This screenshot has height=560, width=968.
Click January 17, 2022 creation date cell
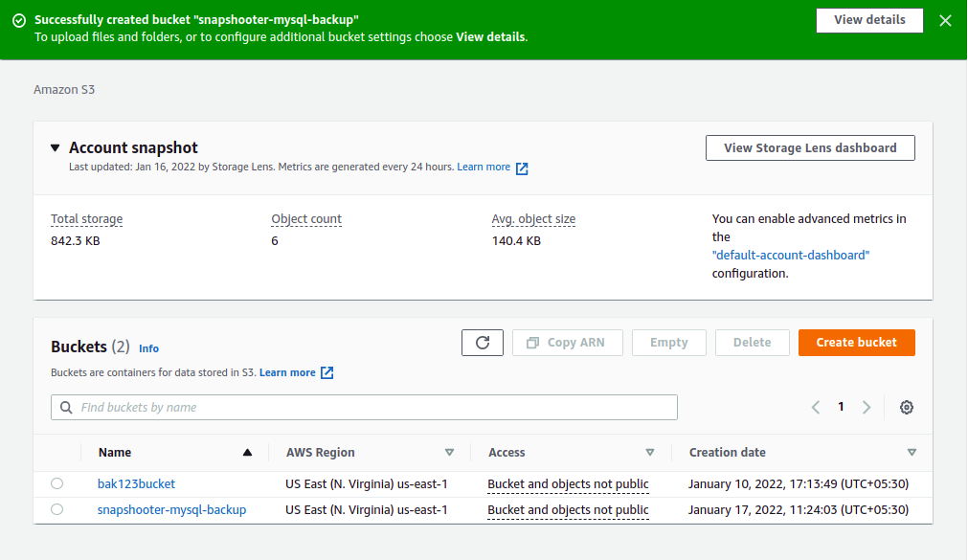point(799,510)
